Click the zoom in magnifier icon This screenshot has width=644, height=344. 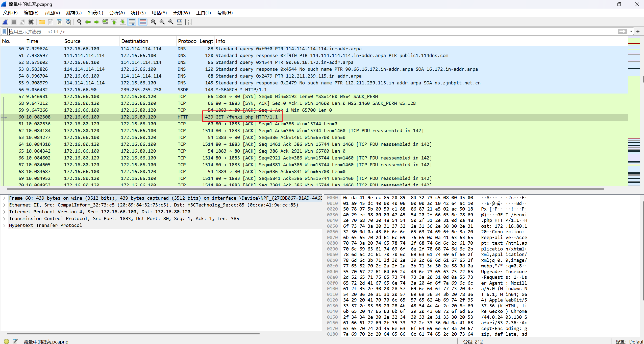tap(153, 22)
